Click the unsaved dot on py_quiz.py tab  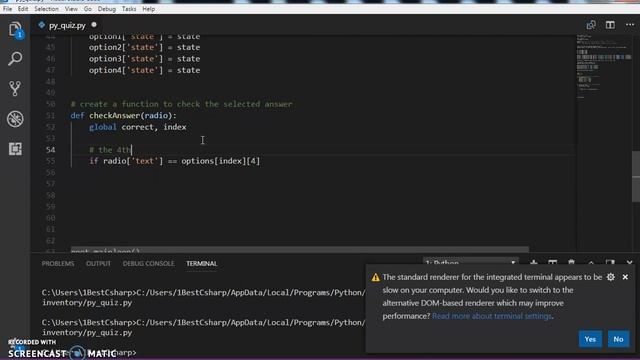94,25
